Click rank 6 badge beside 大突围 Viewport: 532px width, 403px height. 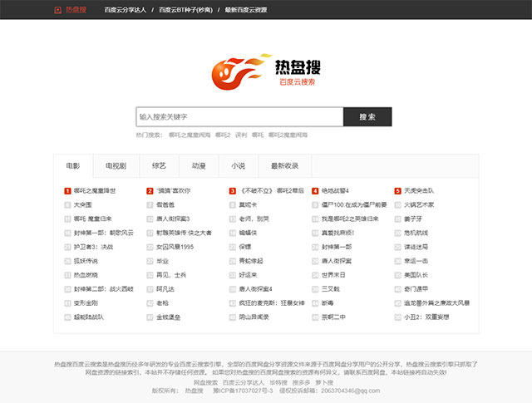pos(67,204)
